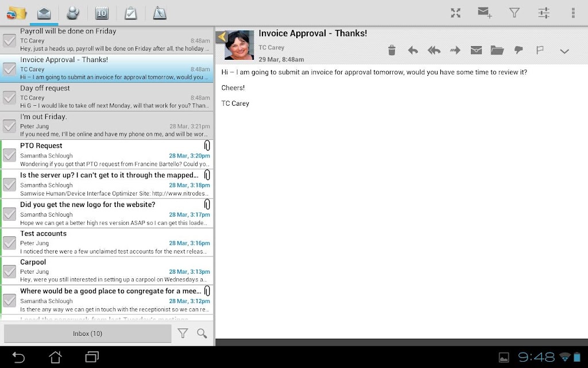The height and width of the screenshot is (368, 588).
Task: Forward this email using the arrow icon
Action: (x=455, y=50)
